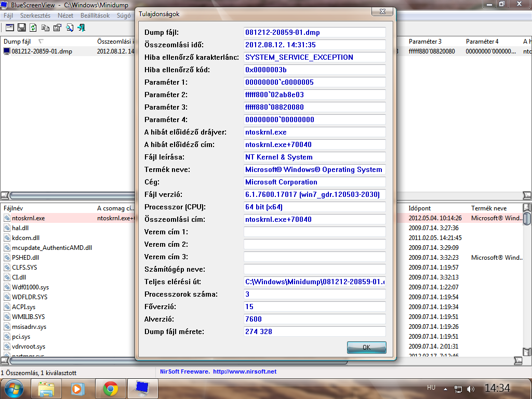Click OK in the Tulajdonságok dialog
Image resolution: width=532 pixels, height=399 pixels.
(366, 348)
